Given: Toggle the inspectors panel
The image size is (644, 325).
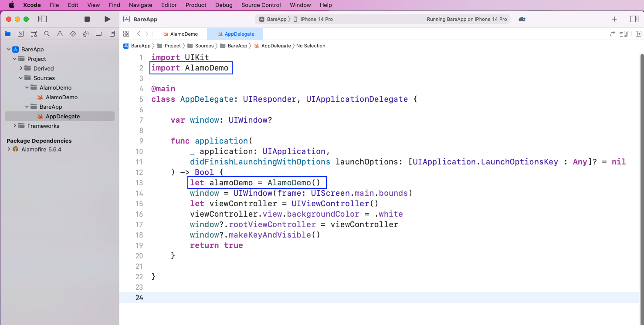Looking at the screenshot, I should coord(634,19).
